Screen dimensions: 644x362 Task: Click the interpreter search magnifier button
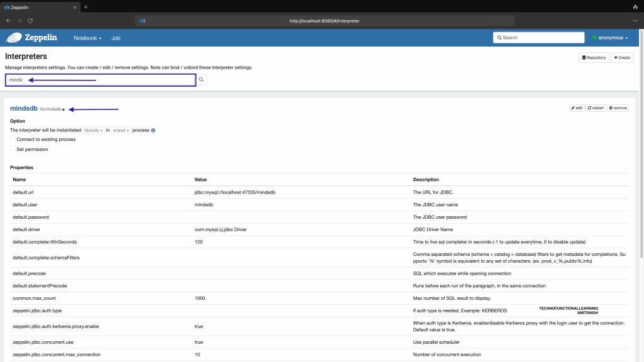pos(201,80)
